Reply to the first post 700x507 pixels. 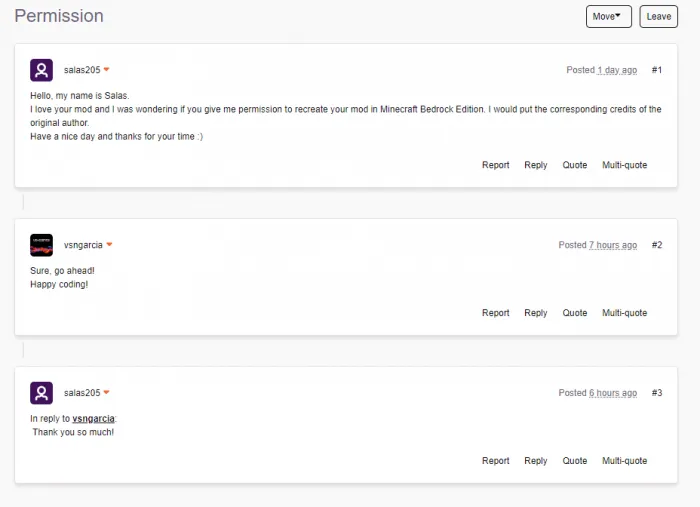536,165
